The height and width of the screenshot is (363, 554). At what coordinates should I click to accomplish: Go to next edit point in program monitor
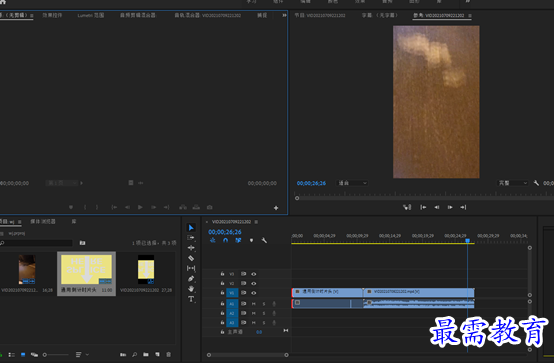[463, 207]
